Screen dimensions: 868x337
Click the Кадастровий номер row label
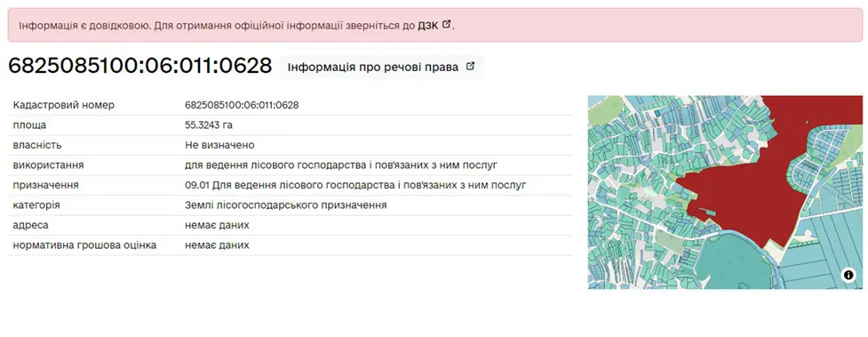[x=64, y=105]
